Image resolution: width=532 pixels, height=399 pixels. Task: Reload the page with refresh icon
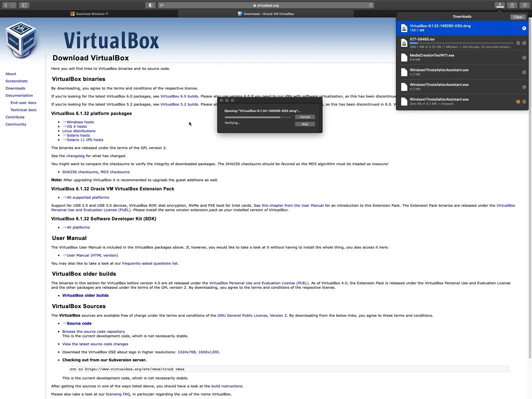pyautogui.click(x=371, y=5)
